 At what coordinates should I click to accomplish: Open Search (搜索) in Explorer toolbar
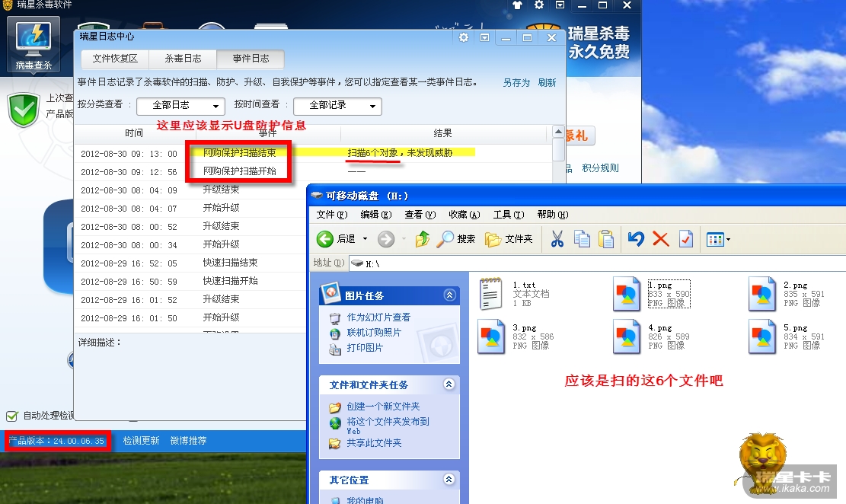456,238
